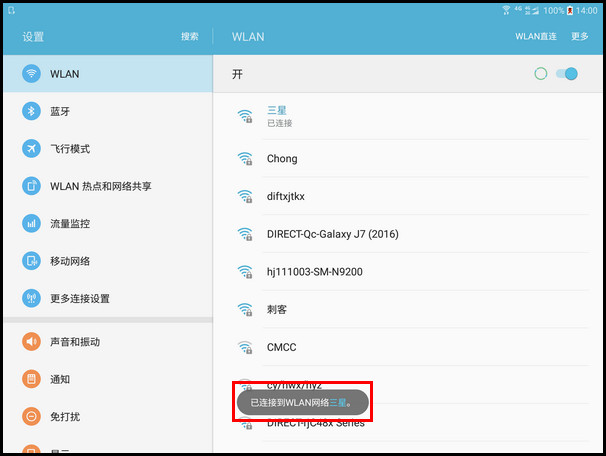This screenshot has height=456, width=606.
Task: Open WLAN 热点和网络共享 entry
Action: pos(108,186)
